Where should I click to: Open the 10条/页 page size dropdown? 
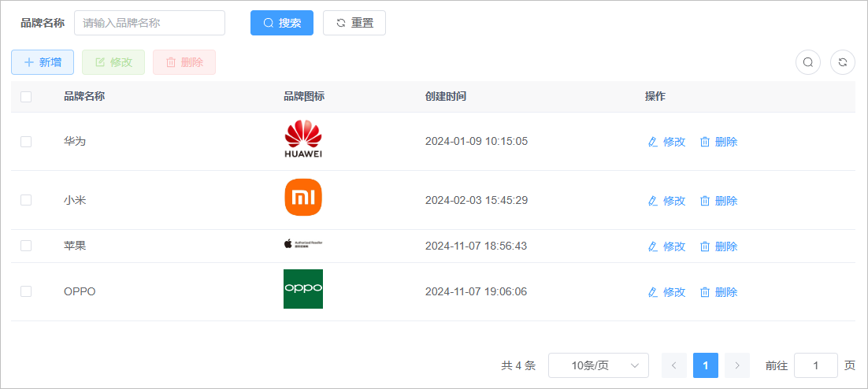click(x=599, y=365)
